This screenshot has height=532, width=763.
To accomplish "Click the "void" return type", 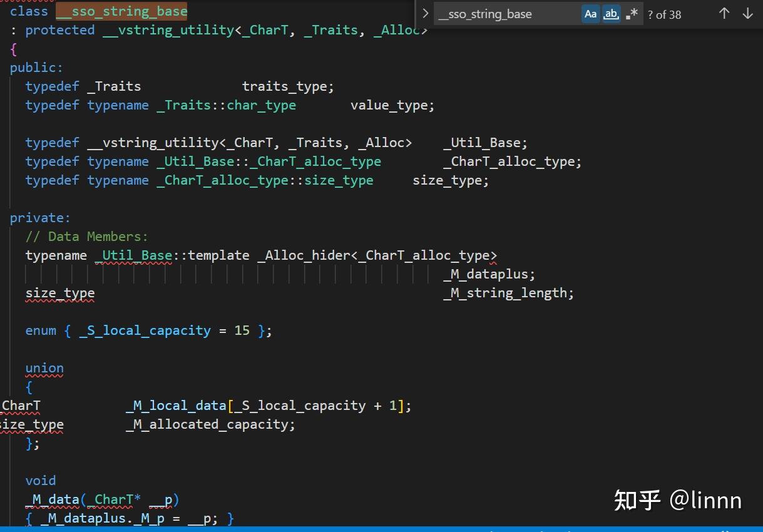I will [x=41, y=481].
